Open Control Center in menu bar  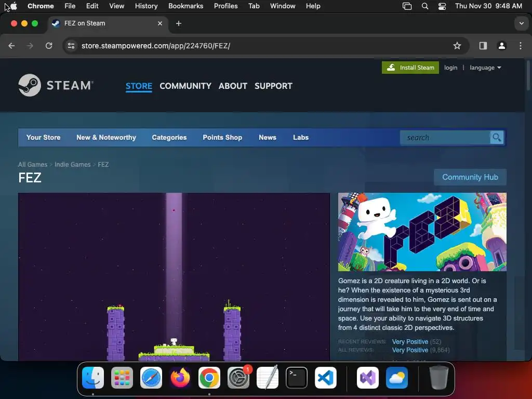pos(442,6)
